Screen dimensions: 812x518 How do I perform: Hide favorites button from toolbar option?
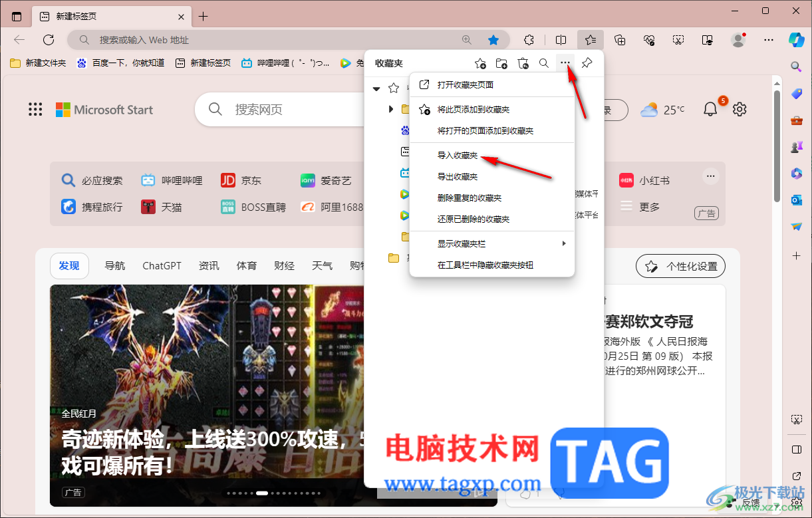point(492,265)
